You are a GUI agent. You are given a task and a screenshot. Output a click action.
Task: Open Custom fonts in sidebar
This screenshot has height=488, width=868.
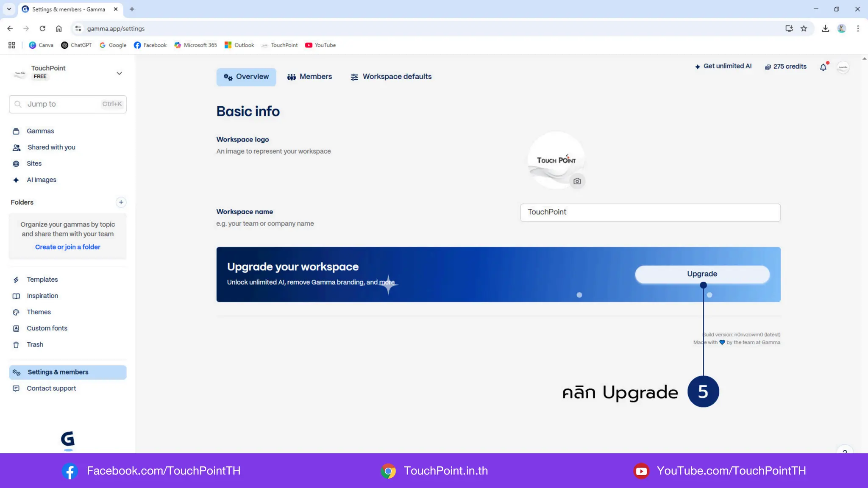click(47, 328)
